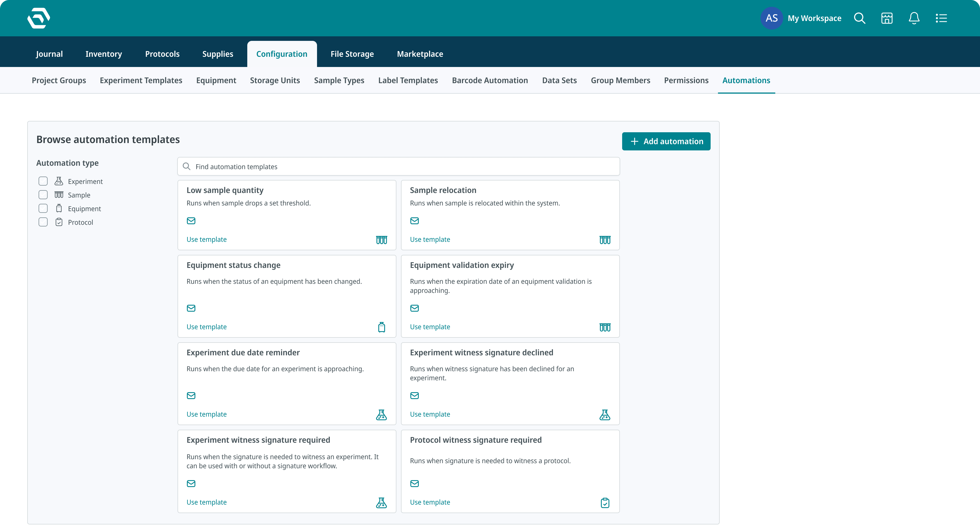Open the search icon in header
The image size is (980, 529).
pos(859,18)
